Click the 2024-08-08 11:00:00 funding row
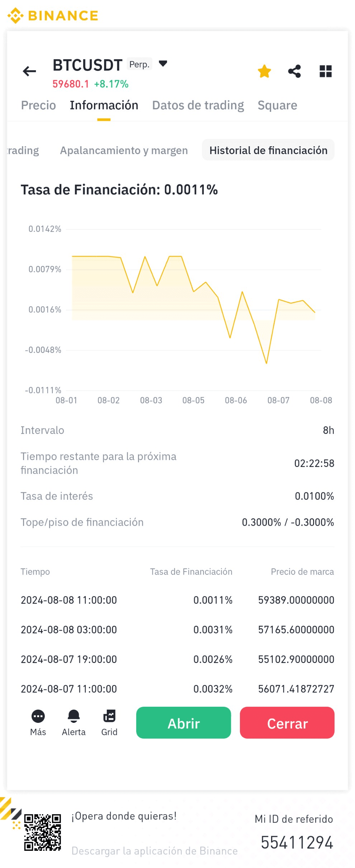355x868 pixels. tap(177, 600)
